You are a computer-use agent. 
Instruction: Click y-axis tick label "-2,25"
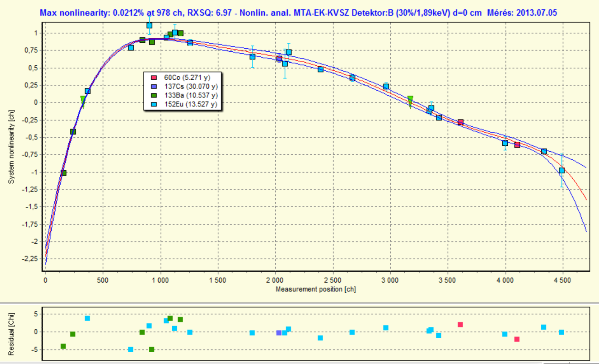click(30, 259)
